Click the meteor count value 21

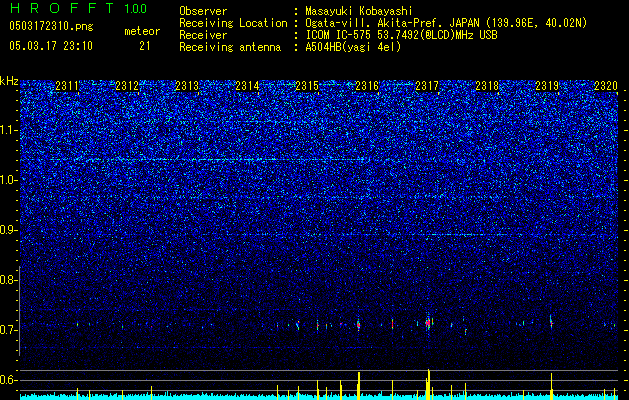click(145, 46)
